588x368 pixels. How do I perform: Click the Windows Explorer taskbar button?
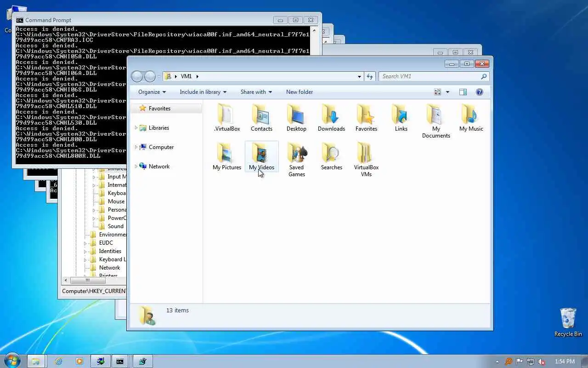35,361
